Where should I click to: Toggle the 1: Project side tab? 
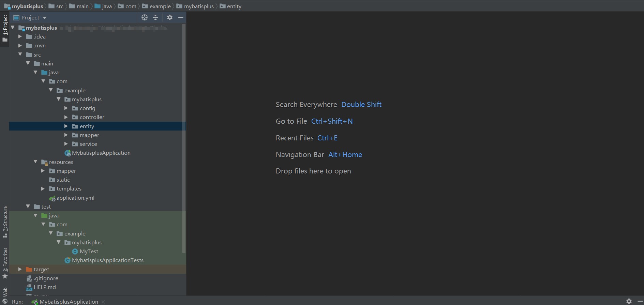point(5,29)
